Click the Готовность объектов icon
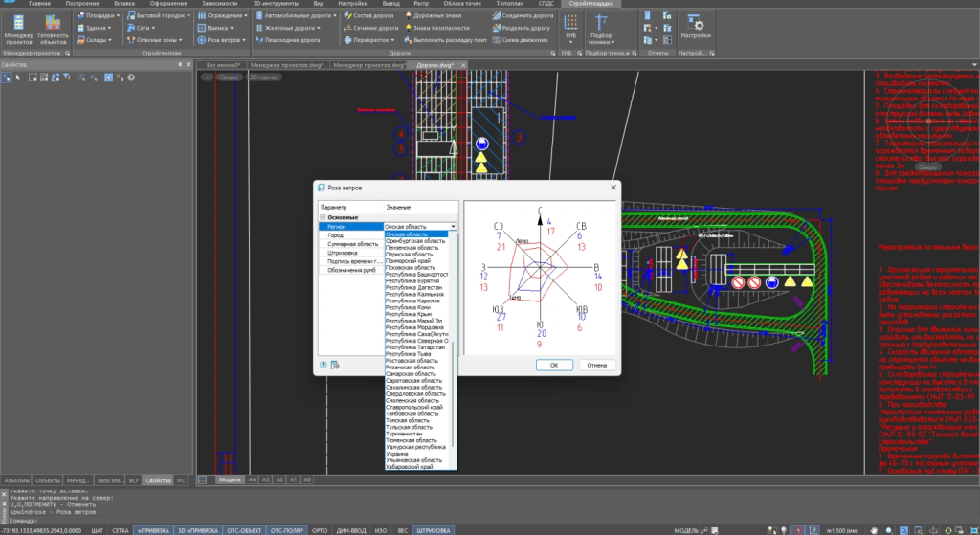 pos(54,31)
